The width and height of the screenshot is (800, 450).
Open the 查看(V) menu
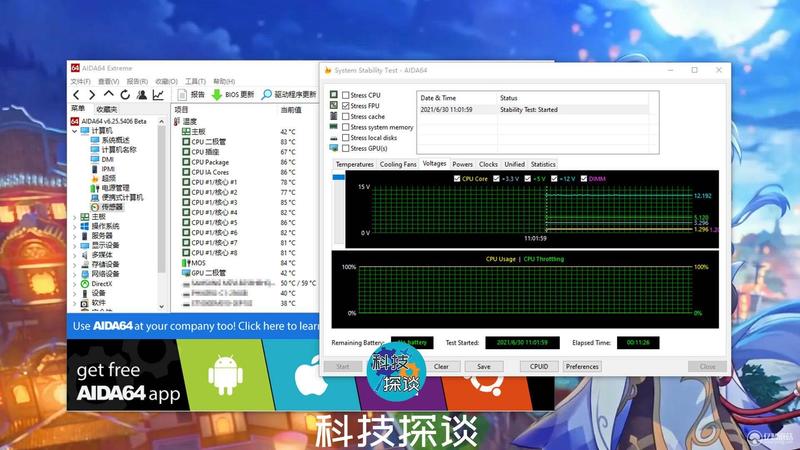(108, 82)
